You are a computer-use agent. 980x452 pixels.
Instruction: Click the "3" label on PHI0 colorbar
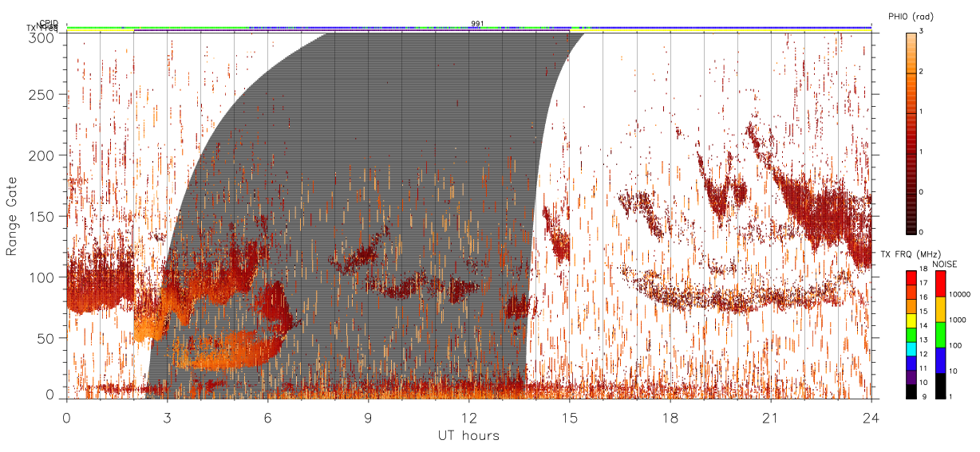922,31
